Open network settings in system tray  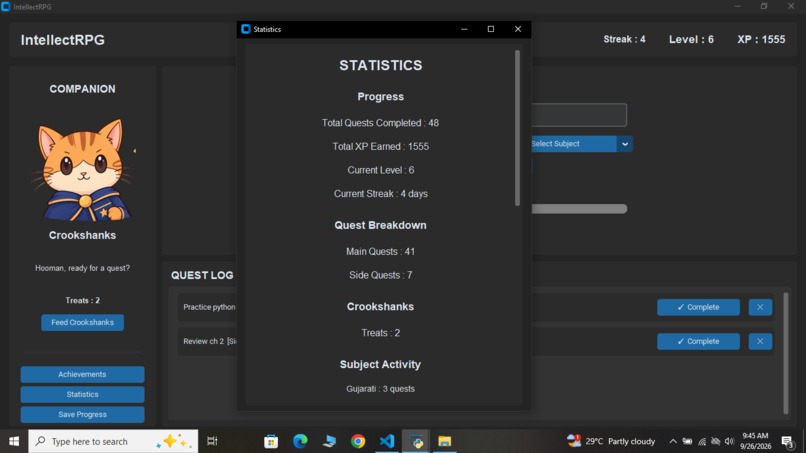(702, 441)
